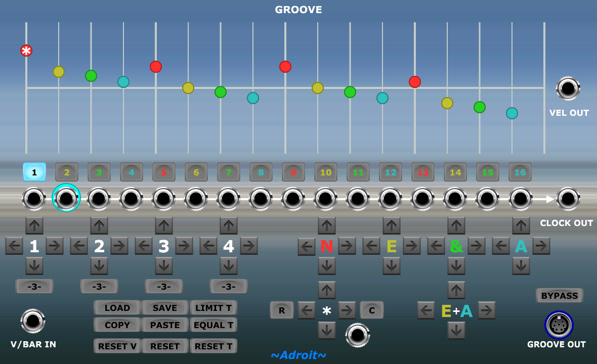Viewport: 597px width, 364px height.
Task: Click the EQUAL T button
Action: tap(214, 325)
